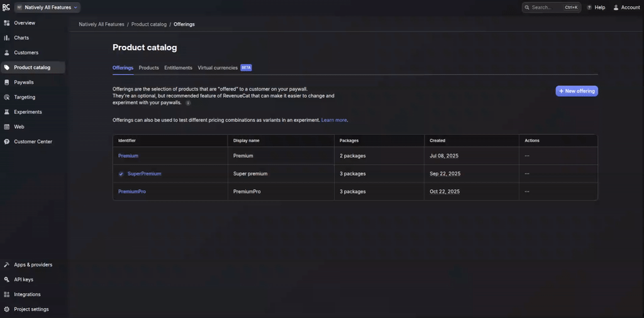Click the Search input field
Screen dimensions: 644x318
point(546,8)
